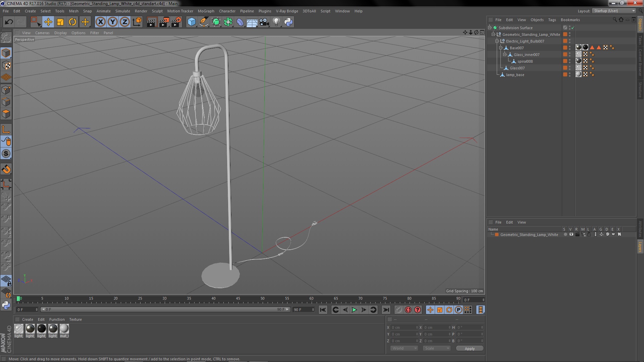Select the mat_ material swatch
The image size is (644, 362).
tap(64, 330)
